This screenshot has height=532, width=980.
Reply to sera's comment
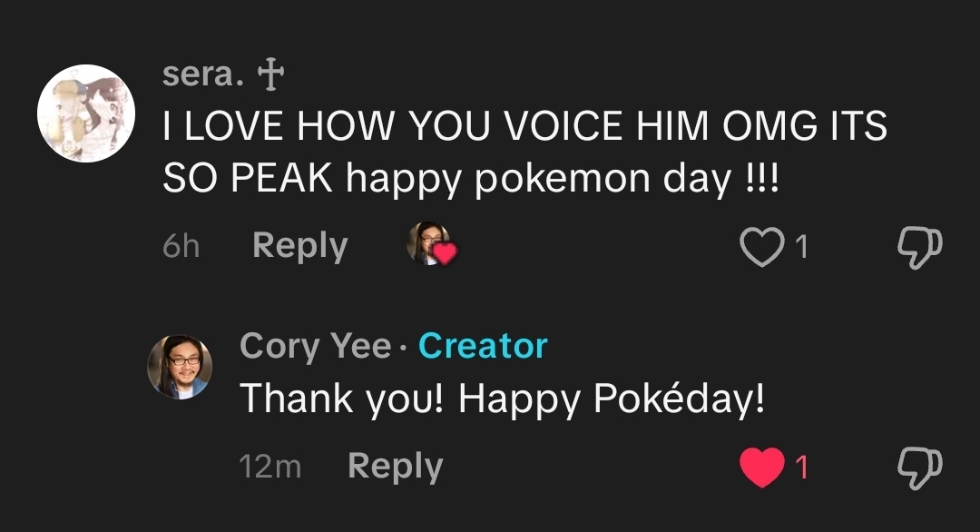299,246
